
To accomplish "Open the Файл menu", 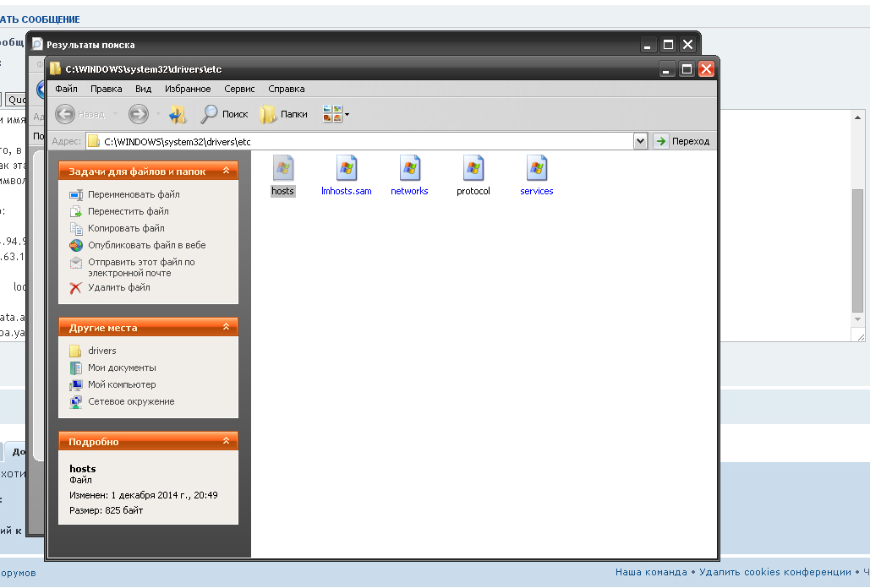I will 66,89.
